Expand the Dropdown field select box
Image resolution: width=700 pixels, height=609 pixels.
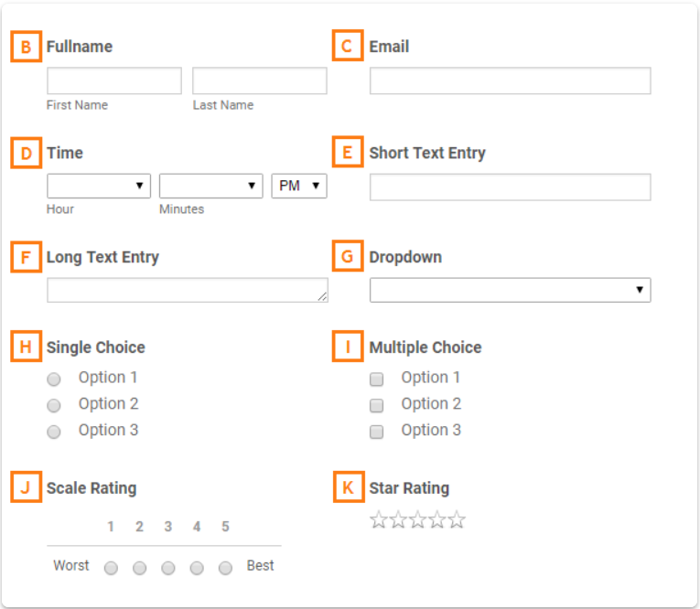[x=510, y=290]
